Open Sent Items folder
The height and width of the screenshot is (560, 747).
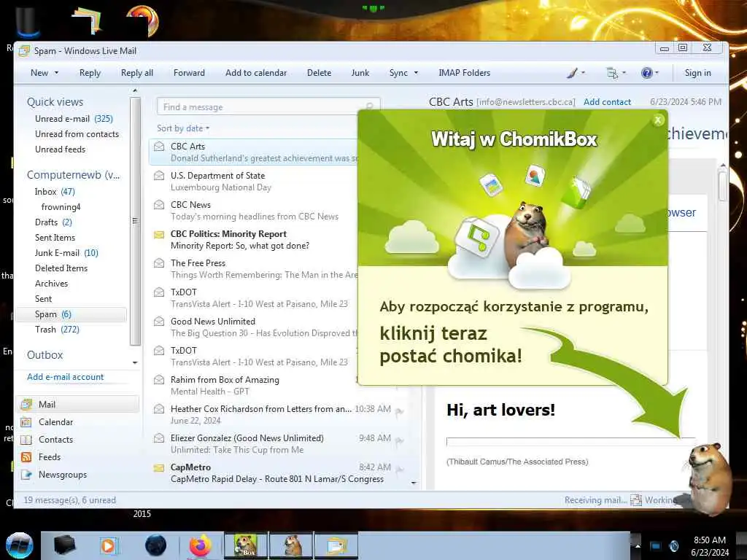(x=55, y=238)
